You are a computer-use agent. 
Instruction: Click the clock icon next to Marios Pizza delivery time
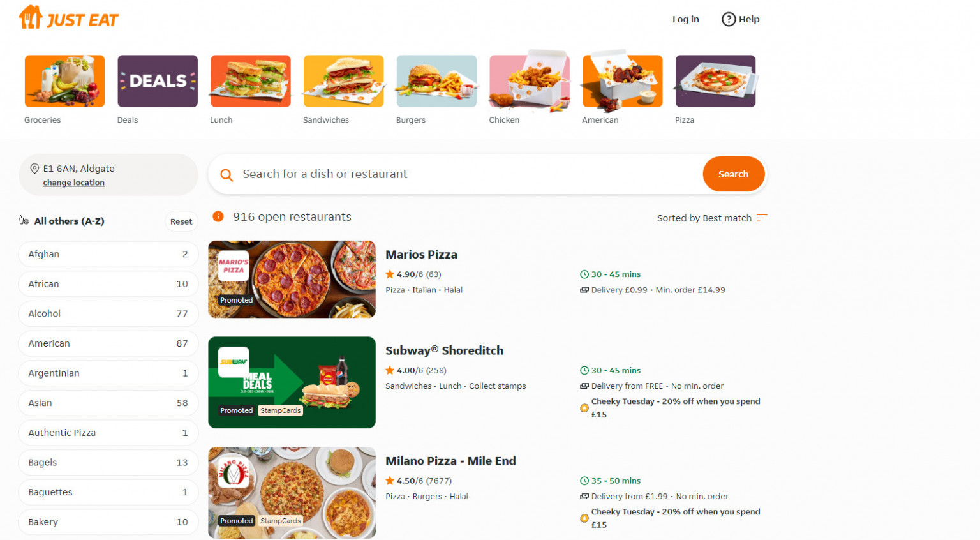point(584,274)
